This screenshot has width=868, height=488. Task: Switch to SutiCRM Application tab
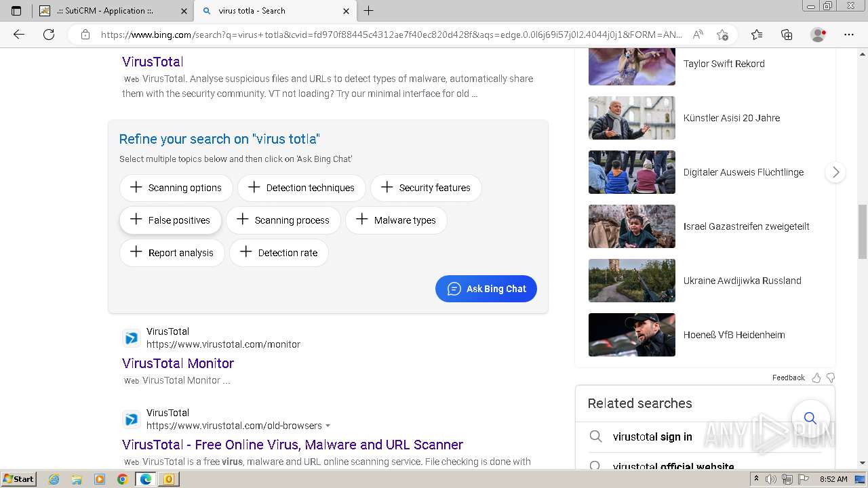[113, 11]
